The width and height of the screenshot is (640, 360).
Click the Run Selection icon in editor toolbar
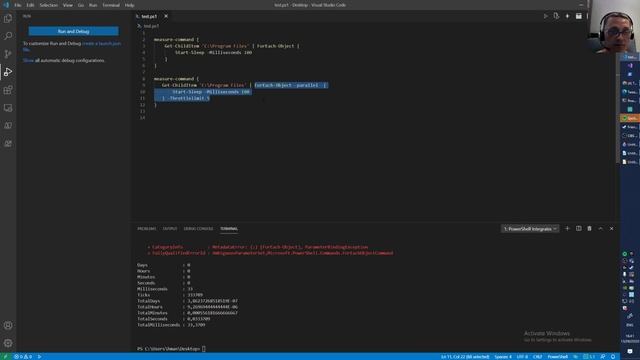click(556, 16)
